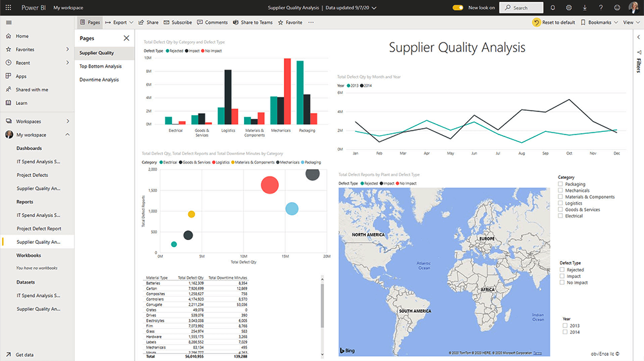Click the download arrow icon
The image size is (644, 361).
coord(585,8)
